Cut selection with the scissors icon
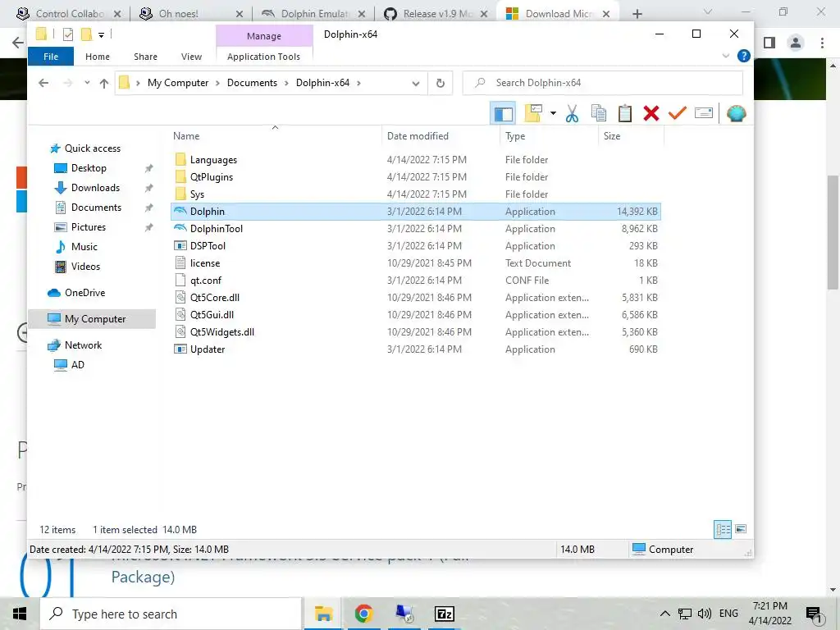Screen dimensions: 840x630 click(x=572, y=113)
